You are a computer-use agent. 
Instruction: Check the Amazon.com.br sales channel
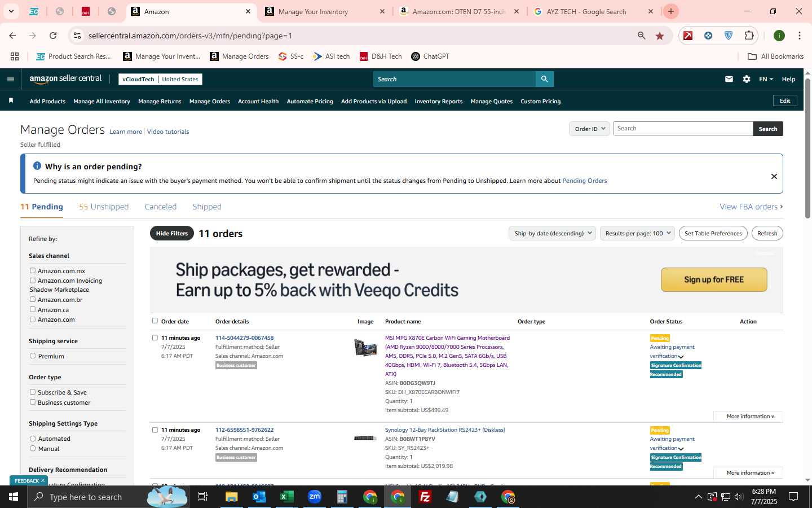(33, 300)
